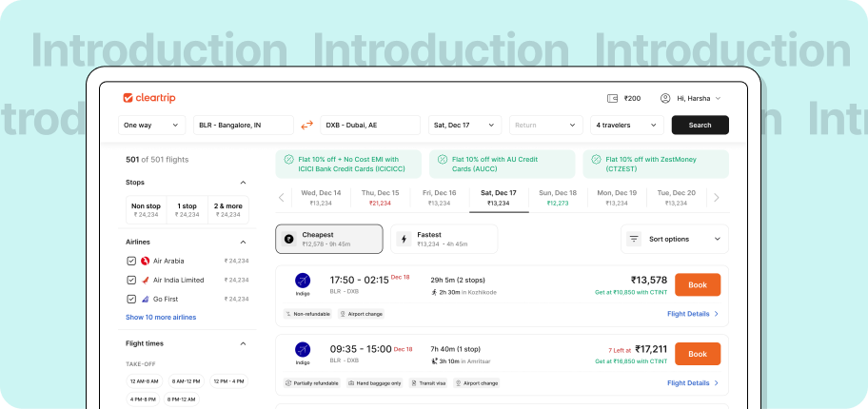Click the Indigo logo on 17:50 flight
Image resolution: width=868 pixels, height=409 pixels.
point(303,281)
